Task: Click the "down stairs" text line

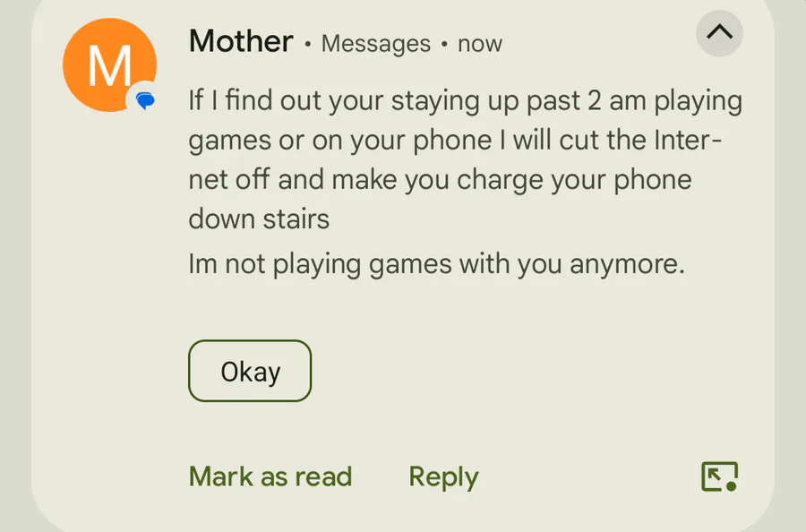Action: (259, 219)
